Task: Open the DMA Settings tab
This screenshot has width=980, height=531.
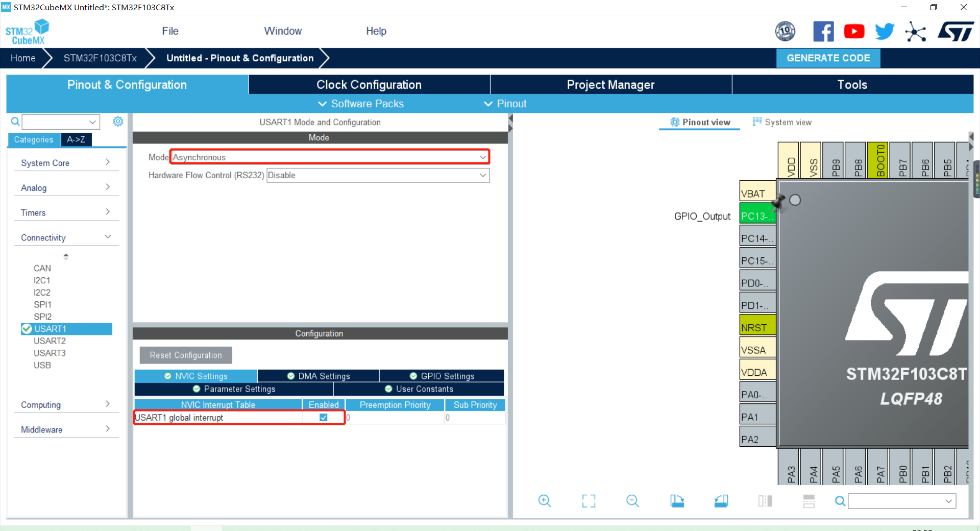Action: 318,376
